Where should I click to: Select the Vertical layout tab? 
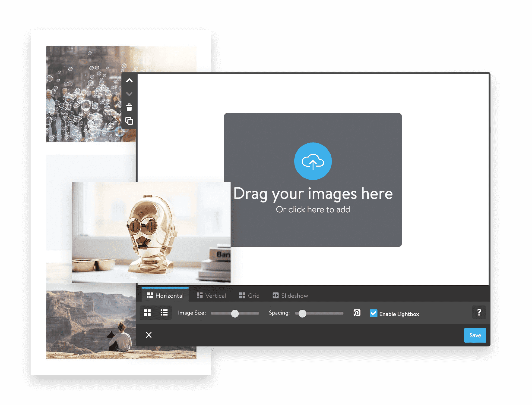[x=211, y=296]
